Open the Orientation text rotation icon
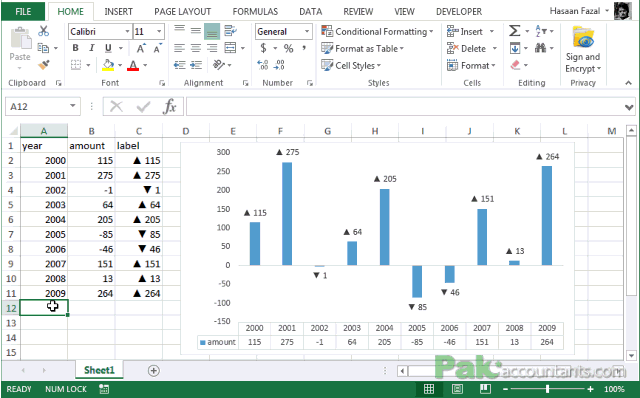Viewport: 640px width, 398px height. click(219, 64)
